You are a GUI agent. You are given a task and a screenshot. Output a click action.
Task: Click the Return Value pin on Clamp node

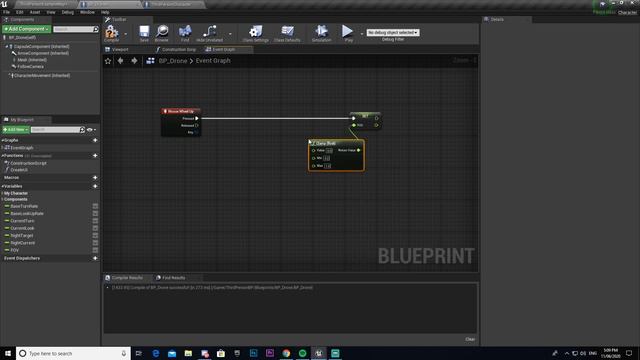click(x=359, y=150)
